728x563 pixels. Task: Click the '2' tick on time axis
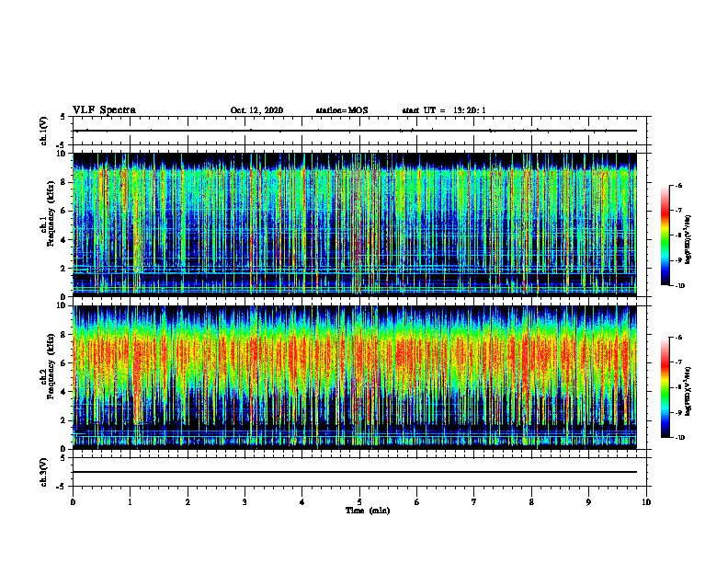click(x=188, y=501)
